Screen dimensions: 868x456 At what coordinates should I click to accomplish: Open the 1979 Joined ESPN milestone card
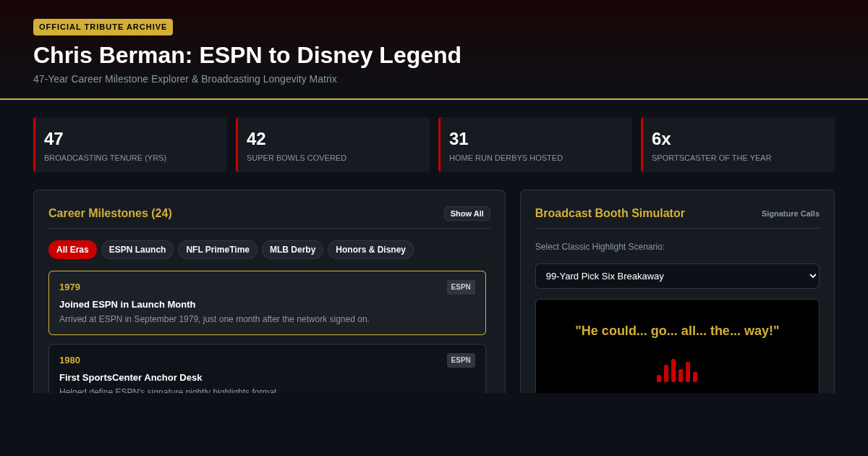(x=267, y=303)
